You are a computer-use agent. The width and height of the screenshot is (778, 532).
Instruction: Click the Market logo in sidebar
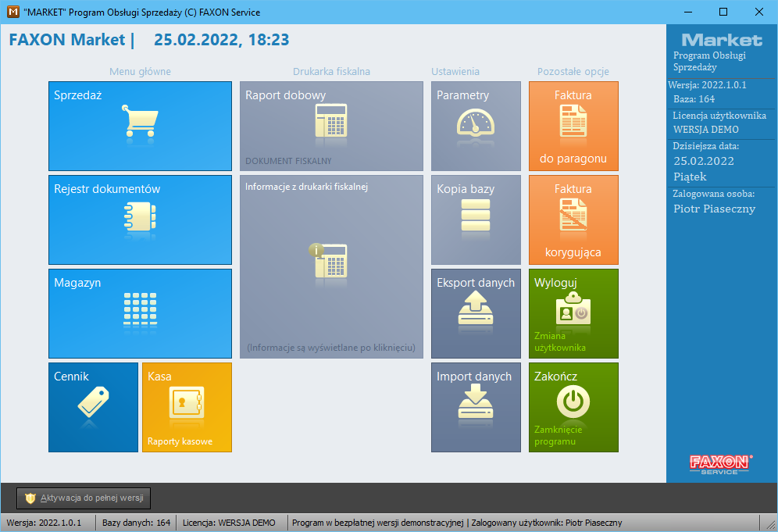coord(721,40)
